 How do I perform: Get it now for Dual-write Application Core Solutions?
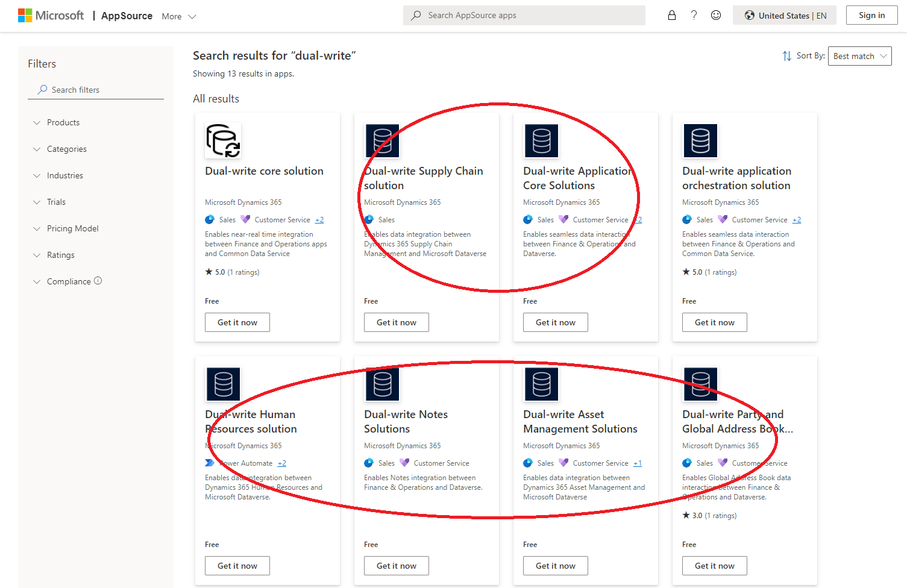click(x=556, y=322)
